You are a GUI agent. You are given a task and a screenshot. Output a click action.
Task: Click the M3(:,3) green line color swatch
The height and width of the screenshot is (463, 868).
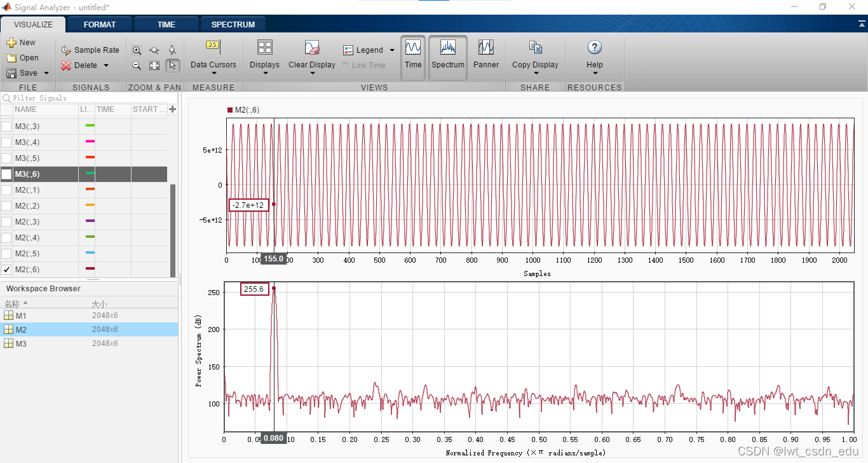[x=90, y=125]
